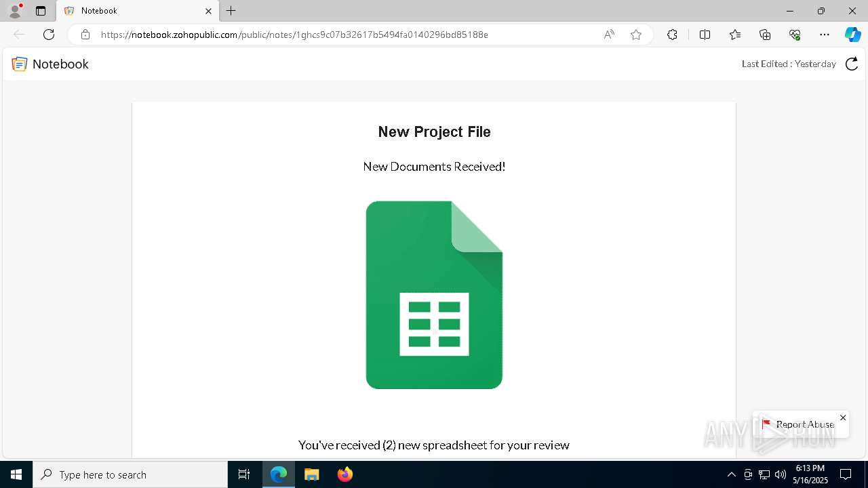Click the received (2) new spreadsheet text
The height and width of the screenshot is (488, 868).
click(x=434, y=445)
